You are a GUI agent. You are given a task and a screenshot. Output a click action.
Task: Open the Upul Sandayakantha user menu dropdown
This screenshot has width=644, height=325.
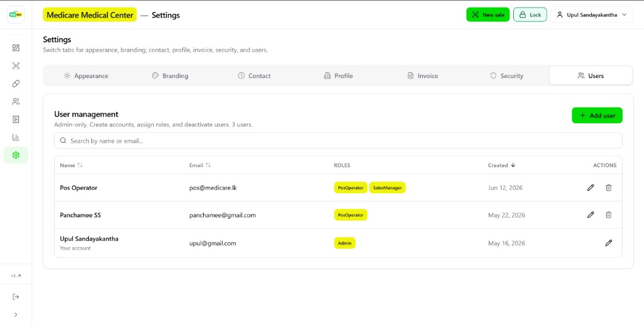pyautogui.click(x=592, y=15)
